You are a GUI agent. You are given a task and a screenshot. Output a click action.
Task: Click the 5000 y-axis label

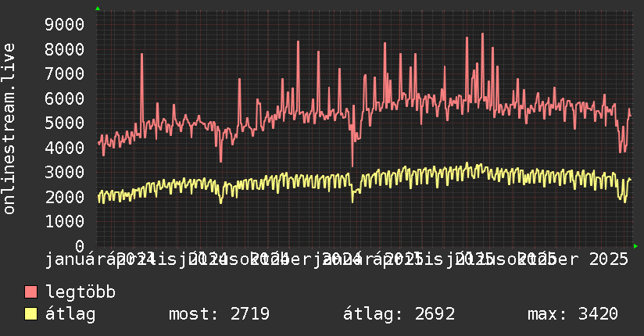(65, 123)
